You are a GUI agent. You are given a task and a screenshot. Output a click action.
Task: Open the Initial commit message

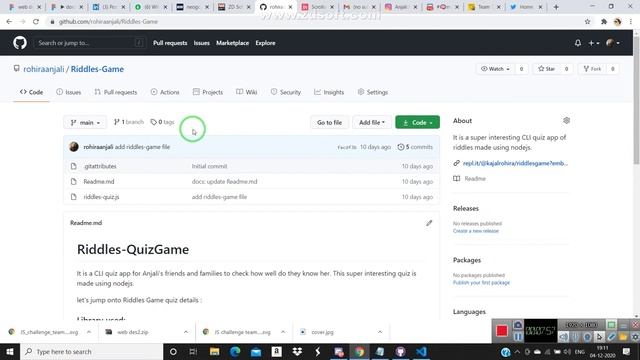click(x=209, y=166)
